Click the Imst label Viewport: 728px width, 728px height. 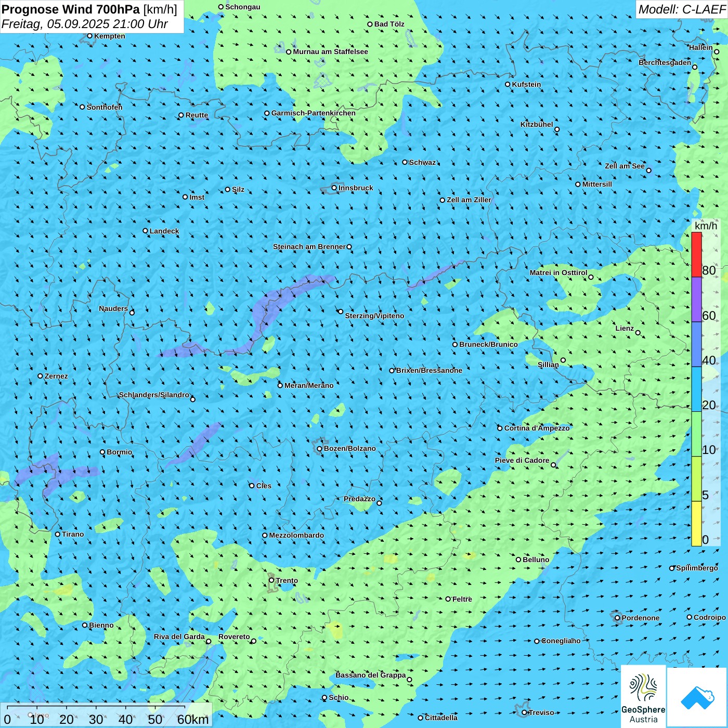tap(197, 197)
